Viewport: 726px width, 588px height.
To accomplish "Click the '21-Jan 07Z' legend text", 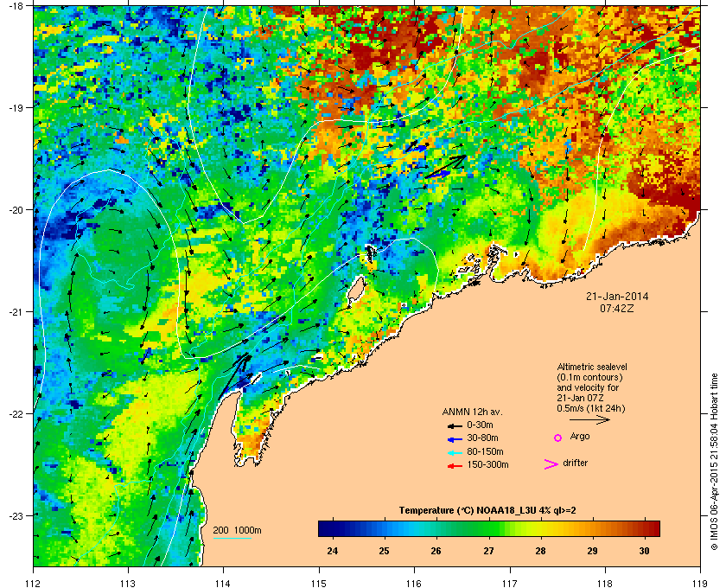I will pyautogui.click(x=580, y=398).
